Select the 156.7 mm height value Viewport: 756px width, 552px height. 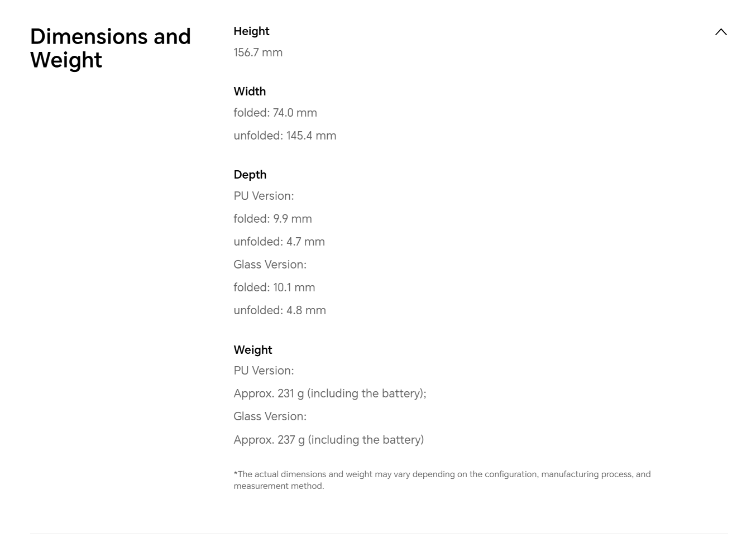[258, 52]
